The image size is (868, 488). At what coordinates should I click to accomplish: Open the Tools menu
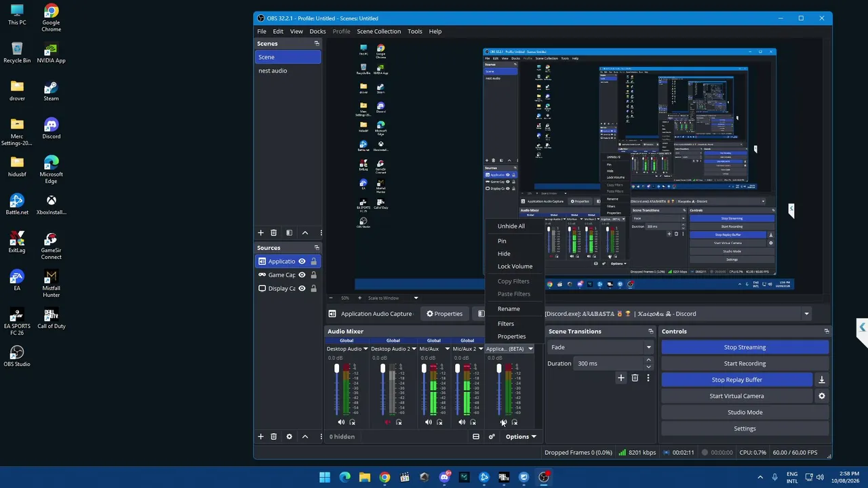[414, 31]
